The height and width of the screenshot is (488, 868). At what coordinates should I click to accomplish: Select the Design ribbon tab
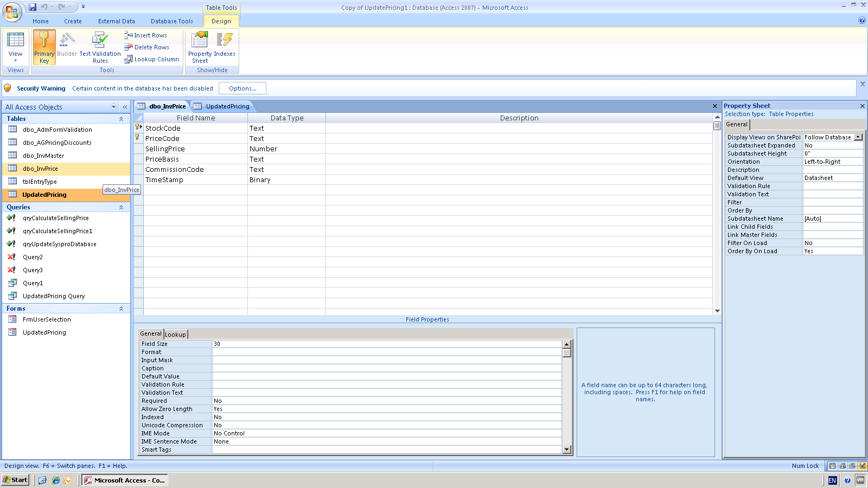(x=221, y=21)
